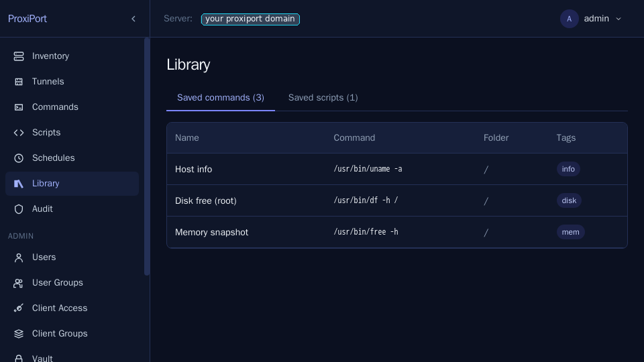The width and height of the screenshot is (644, 362).
Task: Open Commands section
Action: [72, 107]
